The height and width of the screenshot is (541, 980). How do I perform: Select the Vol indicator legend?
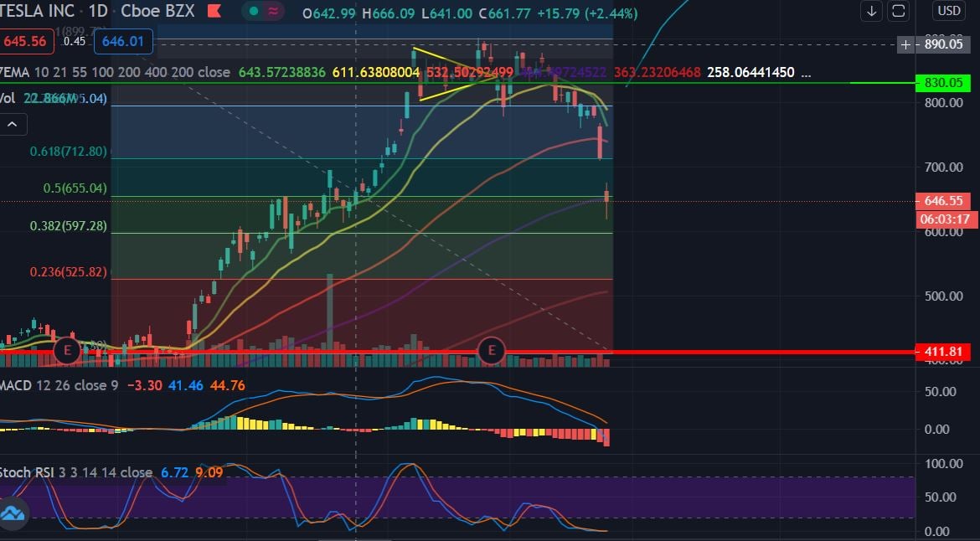tap(8, 98)
